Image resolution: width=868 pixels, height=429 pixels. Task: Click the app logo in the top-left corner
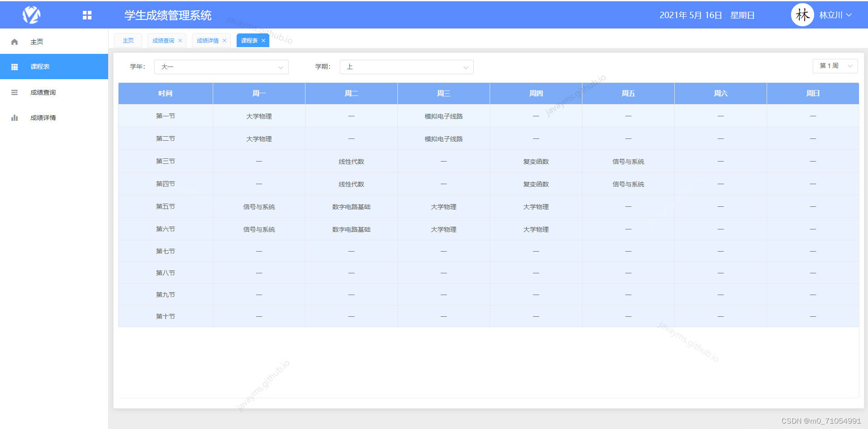click(31, 14)
